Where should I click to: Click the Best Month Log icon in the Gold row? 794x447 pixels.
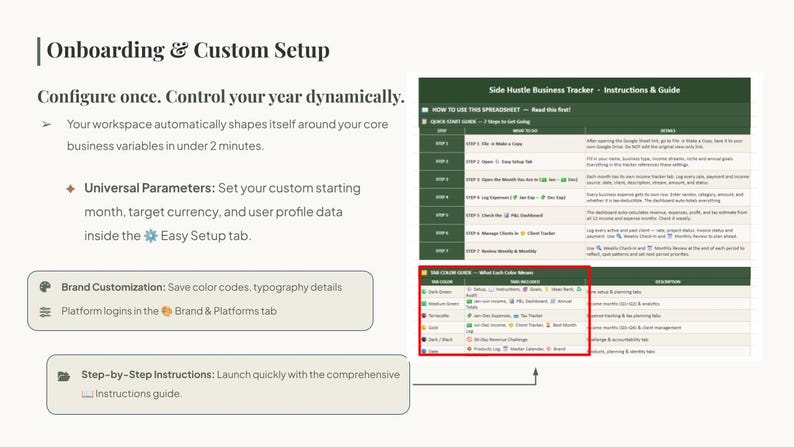click(x=548, y=325)
